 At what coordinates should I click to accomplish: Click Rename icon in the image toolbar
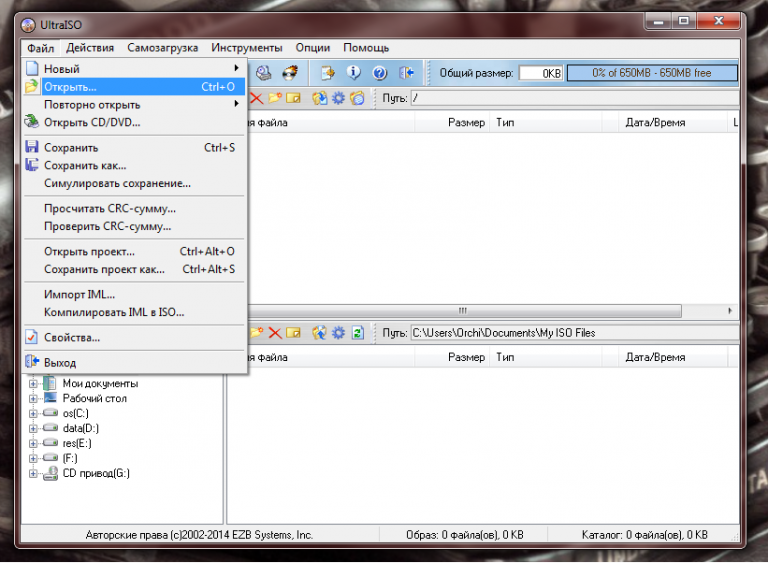tap(293, 98)
